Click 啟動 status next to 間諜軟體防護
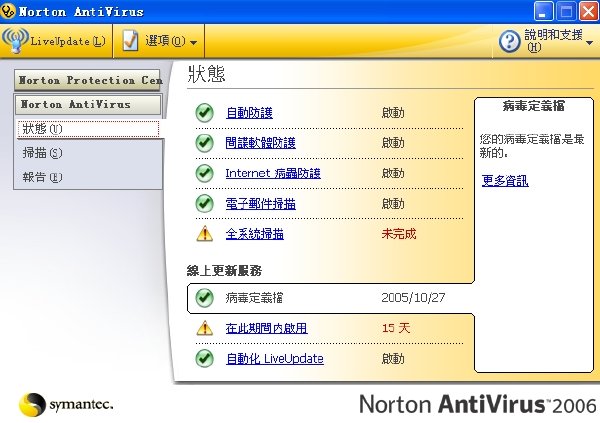The height and width of the screenshot is (423, 600). pos(393,143)
